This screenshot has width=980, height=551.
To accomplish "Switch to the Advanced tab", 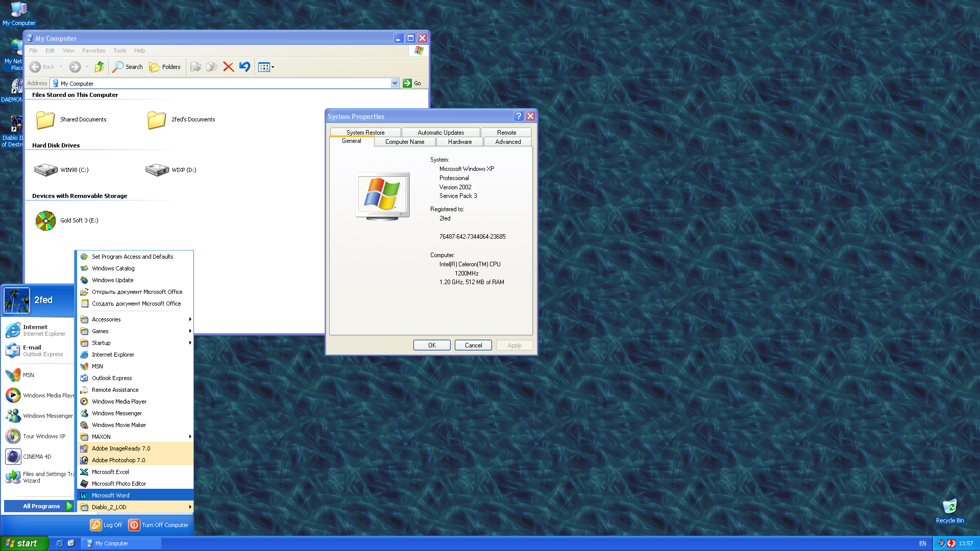I will tap(508, 142).
